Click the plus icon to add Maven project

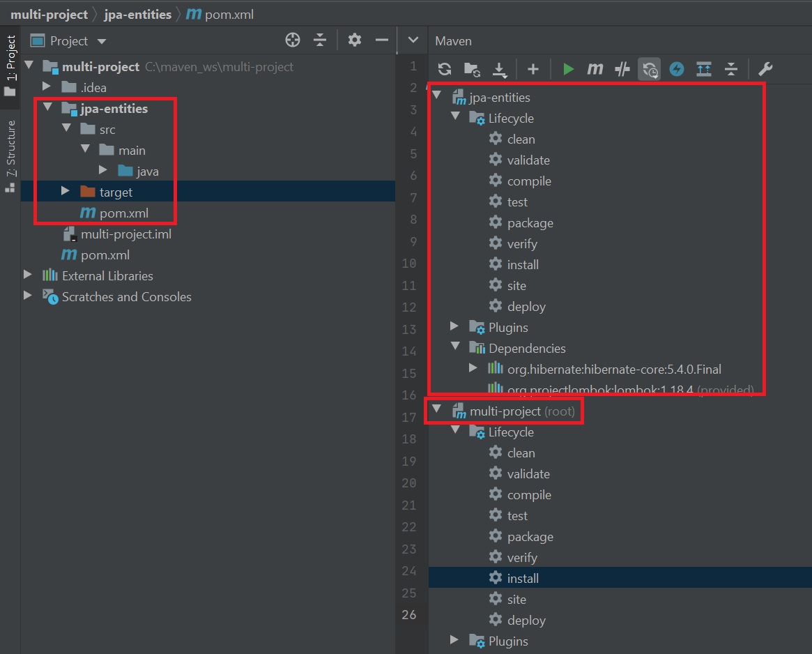(x=533, y=69)
